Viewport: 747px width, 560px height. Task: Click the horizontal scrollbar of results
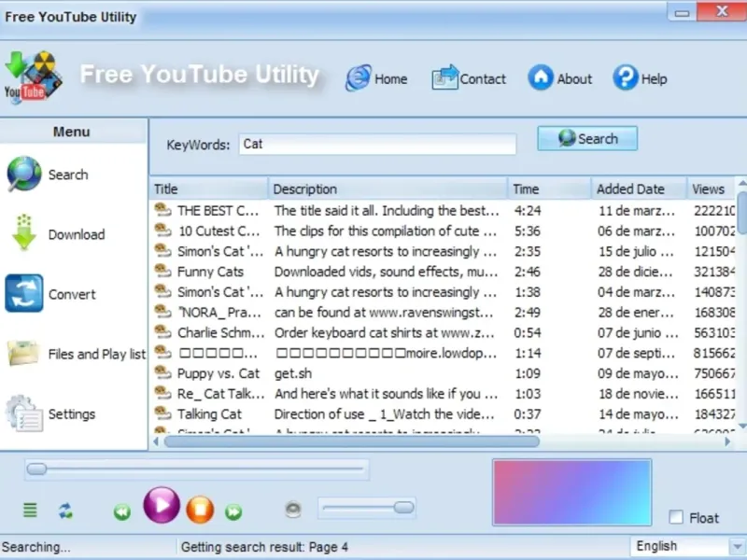pos(352,441)
